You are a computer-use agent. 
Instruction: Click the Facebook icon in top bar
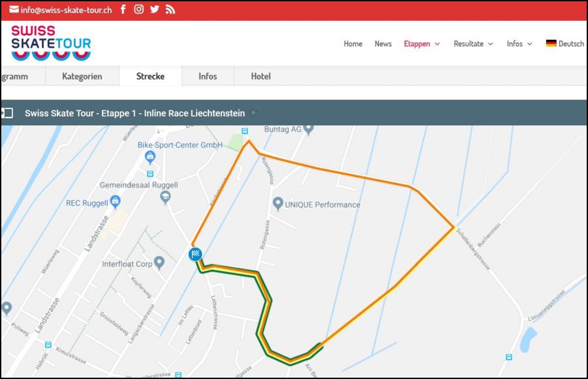pyautogui.click(x=123, y=10)
